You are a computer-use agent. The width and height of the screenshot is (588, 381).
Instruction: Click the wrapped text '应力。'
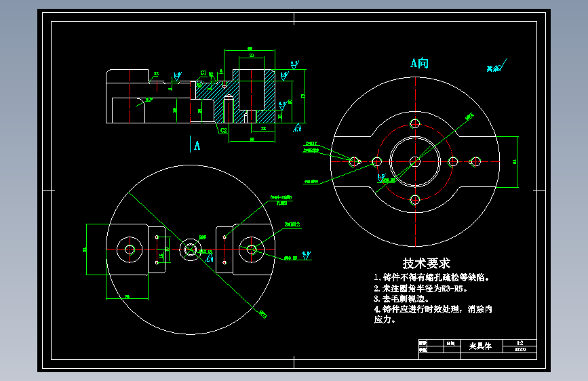(385, 319)
